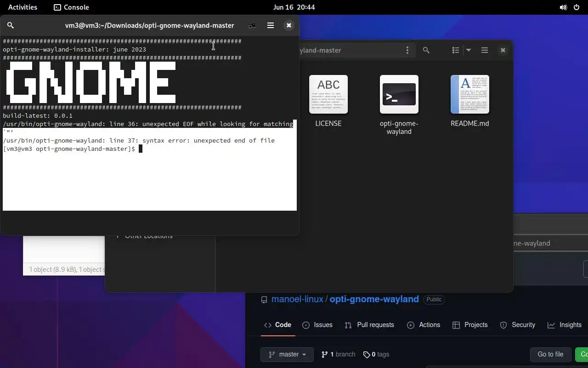The height and width of the screenshot is (368, 588).
Task: Click the 0 tags link
Action: [x=376, y=354]
